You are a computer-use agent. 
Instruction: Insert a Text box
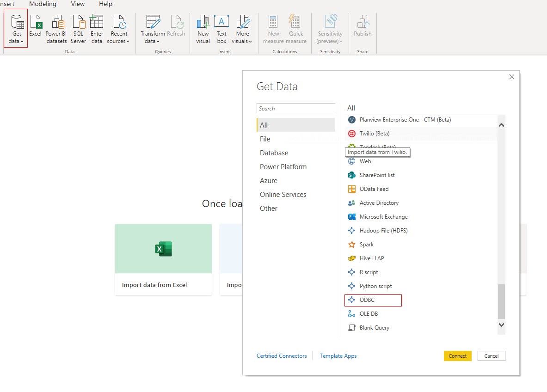(x=221, y=29)
